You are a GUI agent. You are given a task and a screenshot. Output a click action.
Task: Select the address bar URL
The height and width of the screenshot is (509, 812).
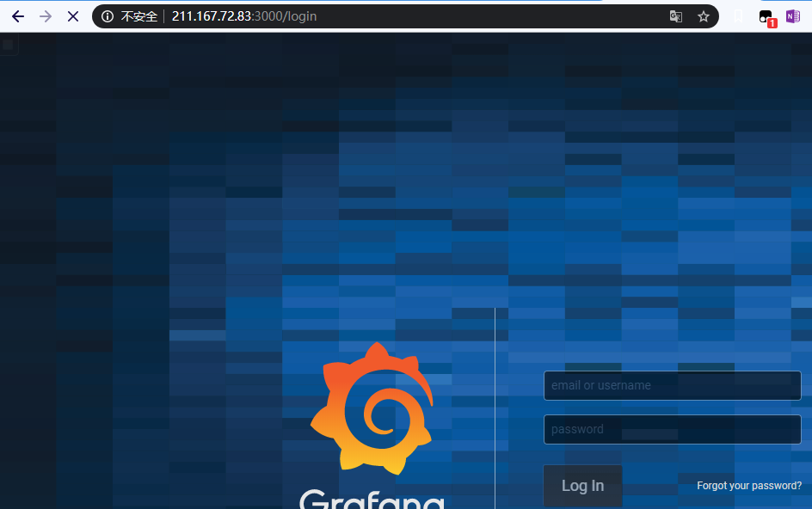coord(244,16)
